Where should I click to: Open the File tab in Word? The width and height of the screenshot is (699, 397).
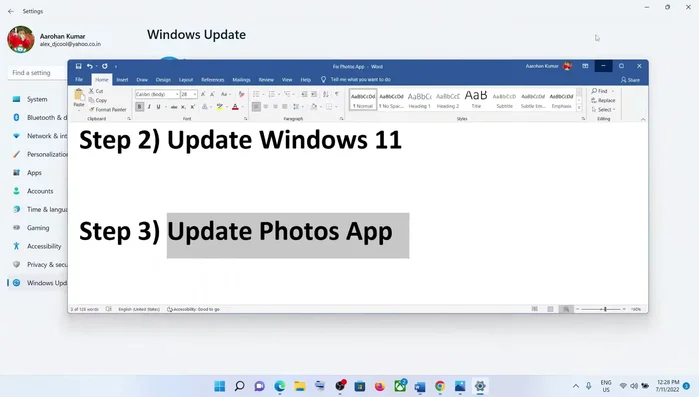click(79, 80)
